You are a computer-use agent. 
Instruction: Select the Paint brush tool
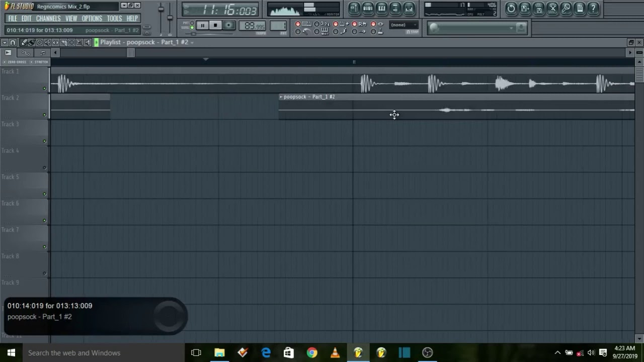pos(31,42)
